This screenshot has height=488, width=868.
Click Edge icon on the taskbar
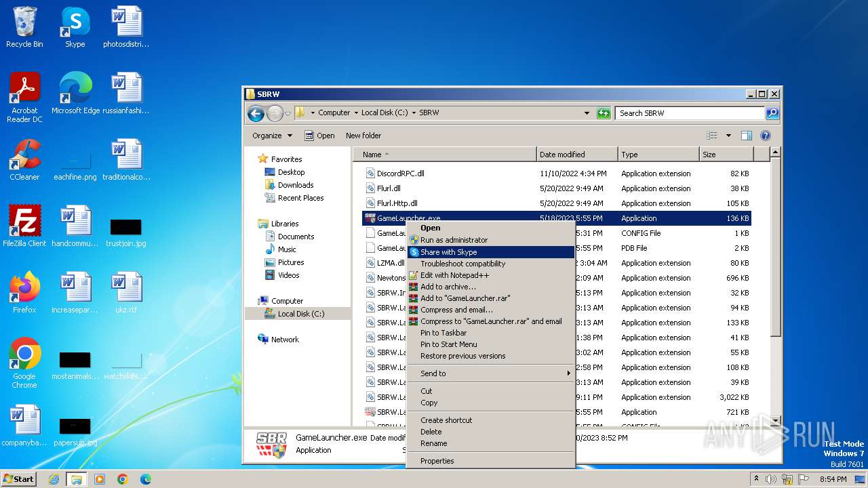[146, 479]
